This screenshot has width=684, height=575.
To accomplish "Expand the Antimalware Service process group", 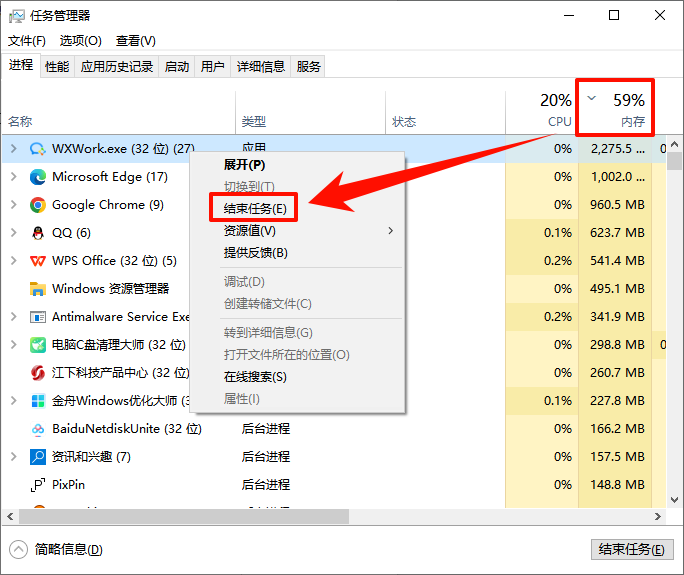I will [x=14, y=317].
